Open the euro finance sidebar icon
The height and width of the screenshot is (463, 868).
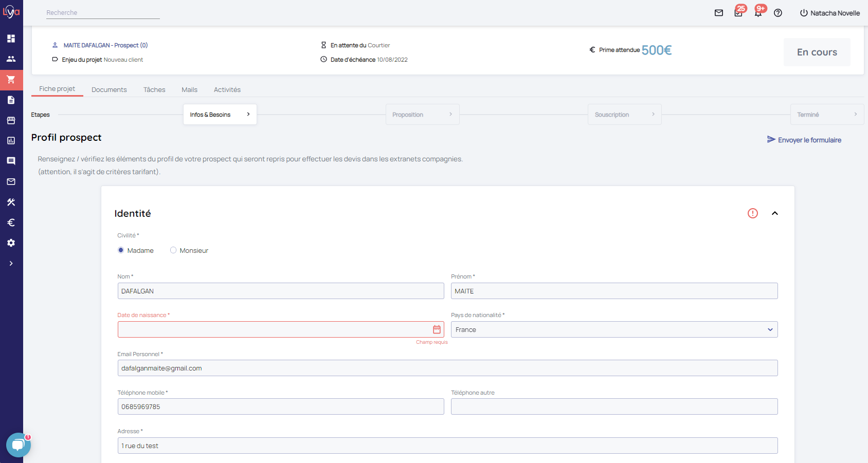(x=11, y=223)
